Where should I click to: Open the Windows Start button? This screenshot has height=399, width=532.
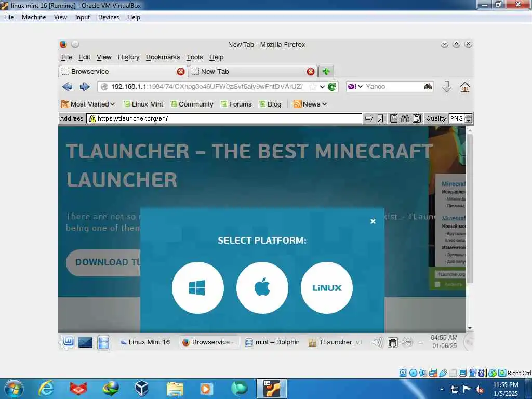click(14, 389)
